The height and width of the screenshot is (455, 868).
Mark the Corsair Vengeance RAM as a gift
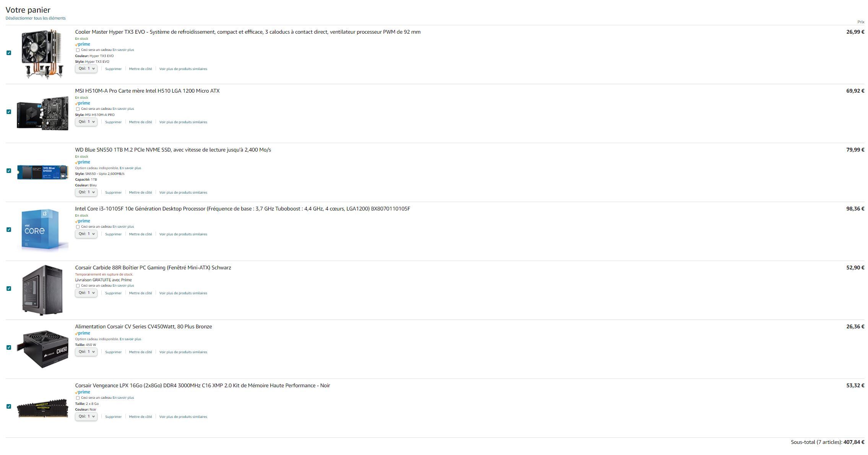(78, 398)
